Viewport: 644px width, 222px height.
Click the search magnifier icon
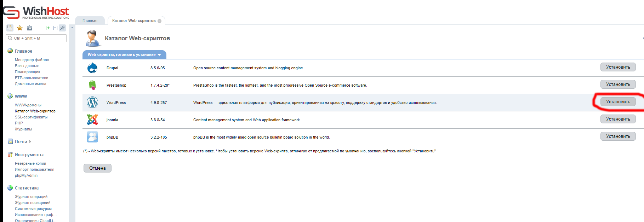click(10, 38)
